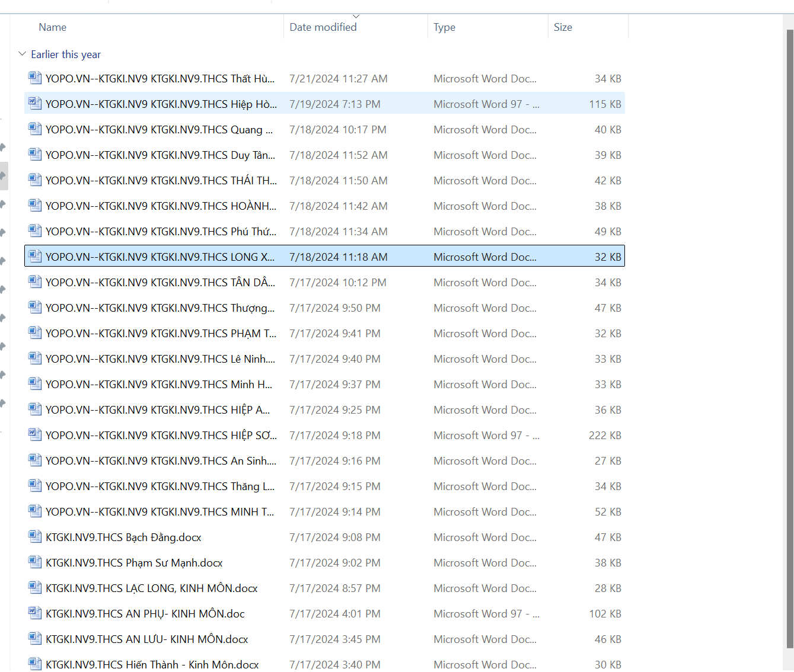Select file name YOPO.VN THCS Thăng L...
The height and width of the screenshot is (672, 794).
160,487
